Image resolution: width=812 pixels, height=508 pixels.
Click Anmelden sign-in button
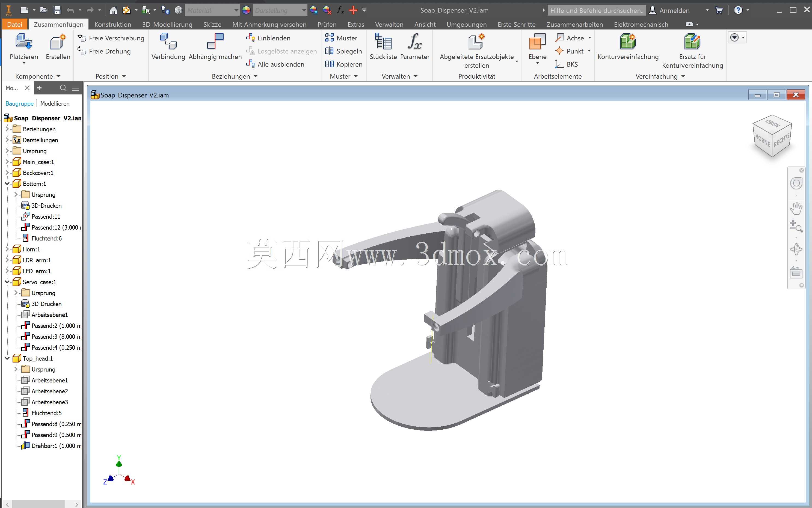(x=669, y=10)
